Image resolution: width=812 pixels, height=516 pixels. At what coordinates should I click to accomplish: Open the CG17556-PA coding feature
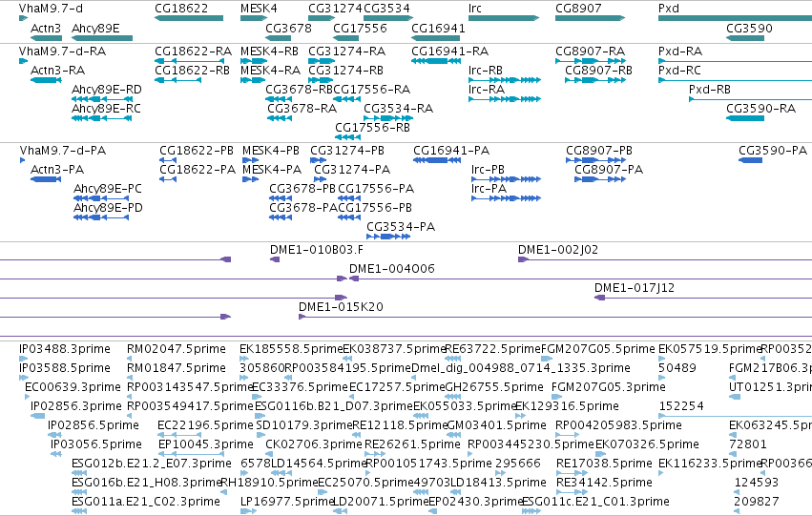pyautogui.click(x=349, y=198)
